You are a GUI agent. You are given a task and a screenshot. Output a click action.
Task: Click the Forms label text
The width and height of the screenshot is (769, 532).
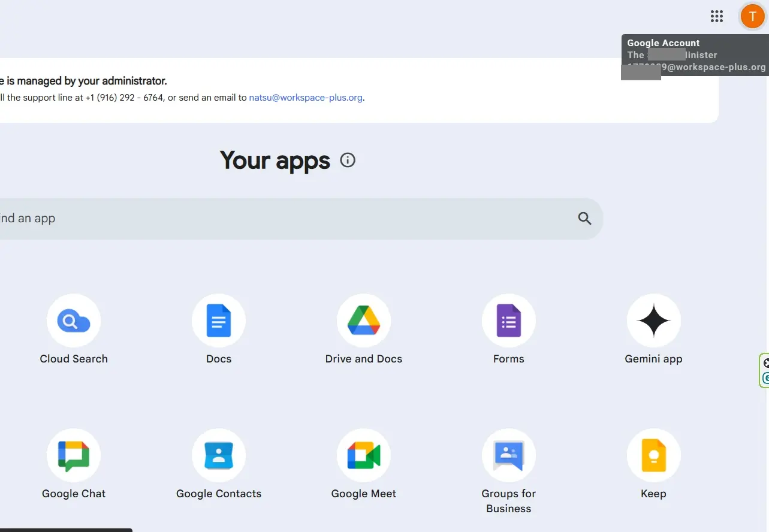509,359
